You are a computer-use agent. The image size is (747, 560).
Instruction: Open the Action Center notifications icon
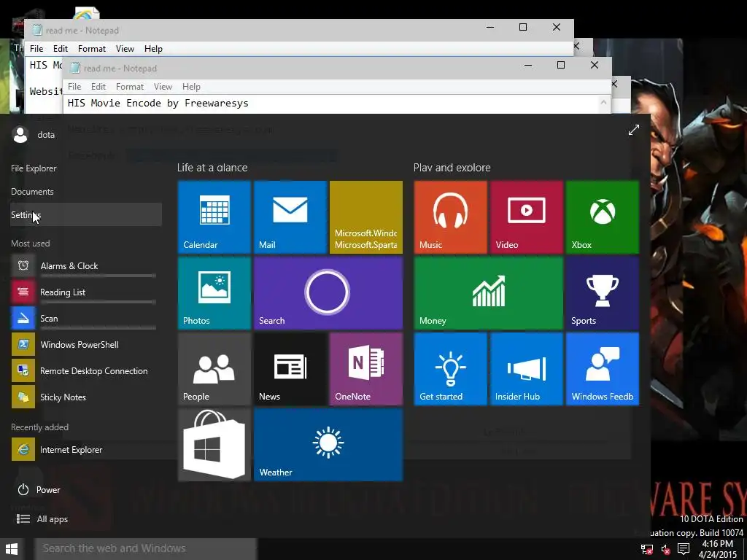pyautogui.click(x=684, y=549)
